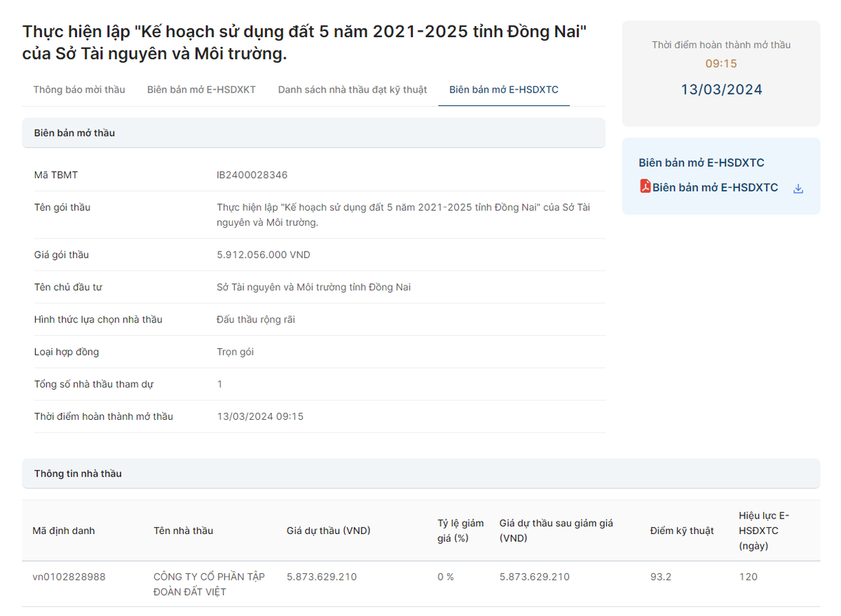Click the technical score value 93.2
Screen dimensions: 841x616
(x=659, y=576)
